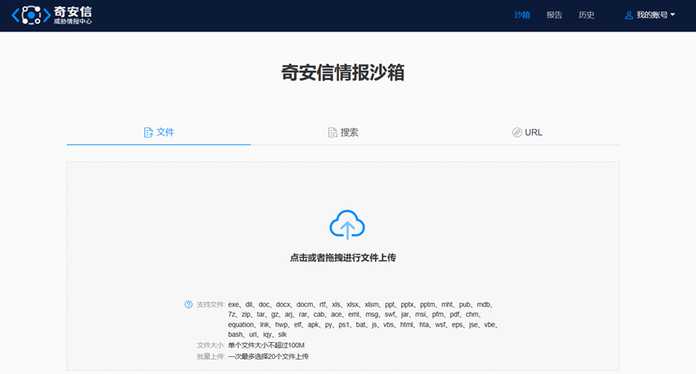Click the user account avatar icon

click(x=629, y=15)
